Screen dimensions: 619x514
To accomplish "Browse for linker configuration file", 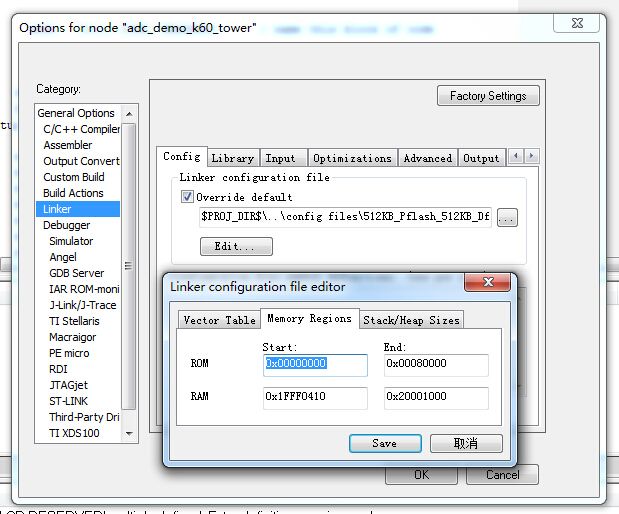I will (x=507, y=218).
